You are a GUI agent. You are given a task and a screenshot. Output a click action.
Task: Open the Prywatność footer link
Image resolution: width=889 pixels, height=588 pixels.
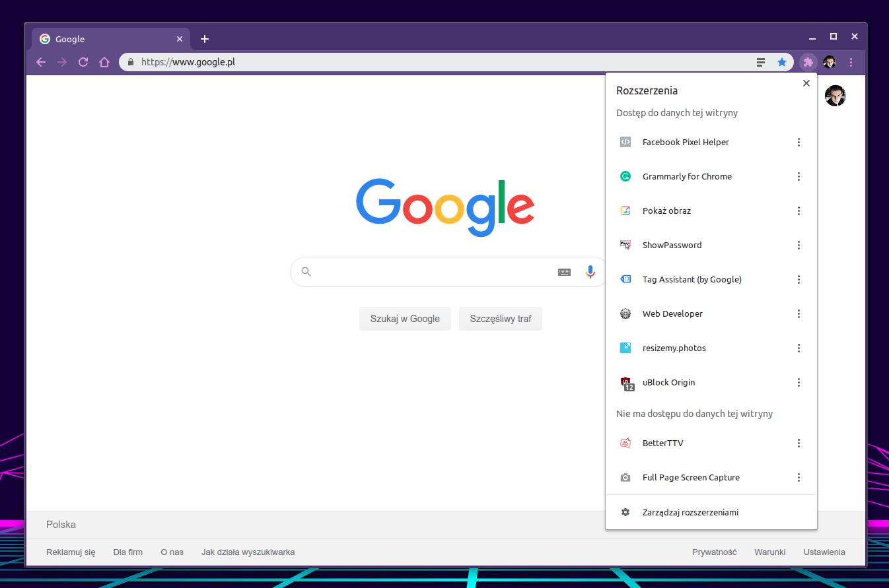tap(714, 552)
